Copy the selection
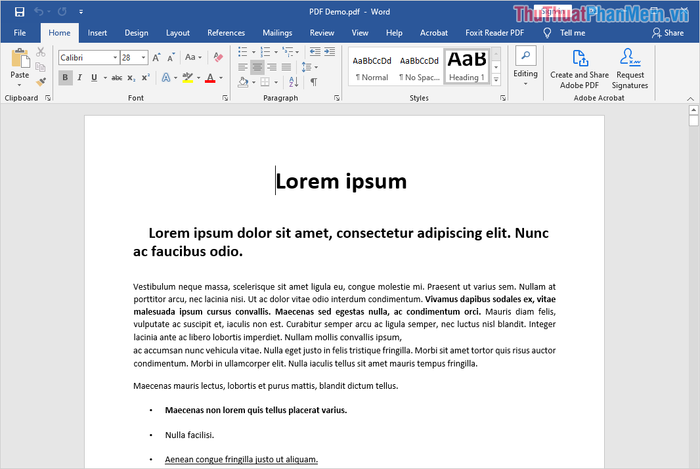Viewport: 700px width, 469px height. [41, 67]
